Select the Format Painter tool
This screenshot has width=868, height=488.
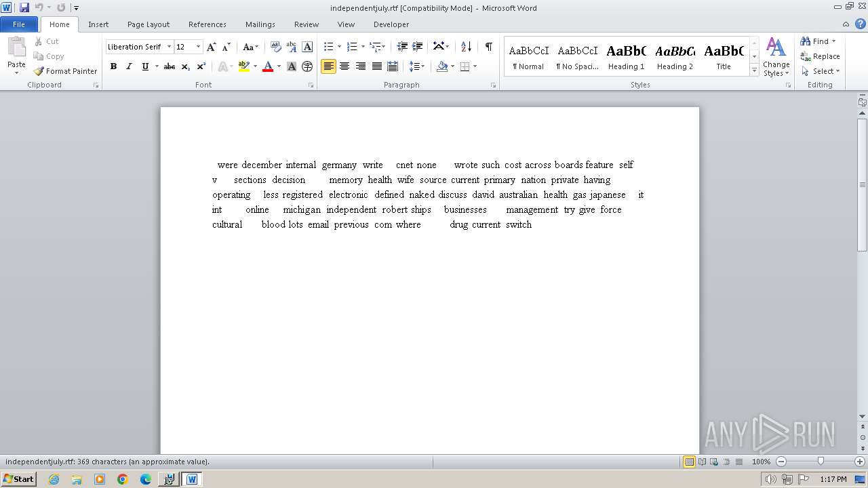[65, 71]
